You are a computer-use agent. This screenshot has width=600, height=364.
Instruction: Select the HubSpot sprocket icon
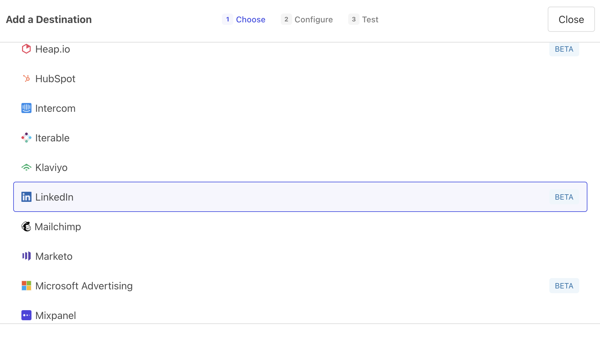(x=26, y=78)
